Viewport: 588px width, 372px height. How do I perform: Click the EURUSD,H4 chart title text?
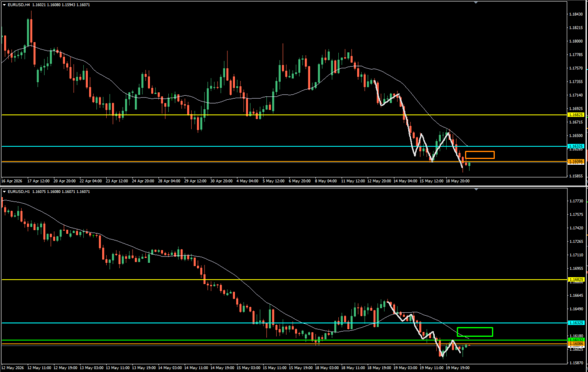(x=19, y=5)
